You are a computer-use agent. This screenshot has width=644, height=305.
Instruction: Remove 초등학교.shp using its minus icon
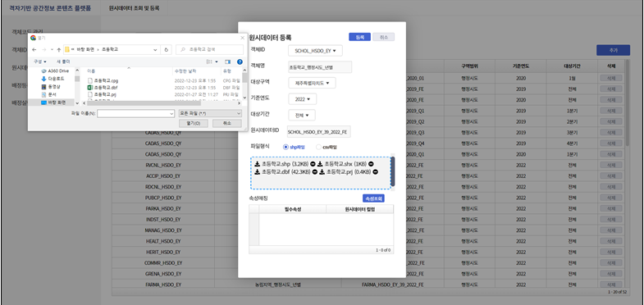pos(313,164)
